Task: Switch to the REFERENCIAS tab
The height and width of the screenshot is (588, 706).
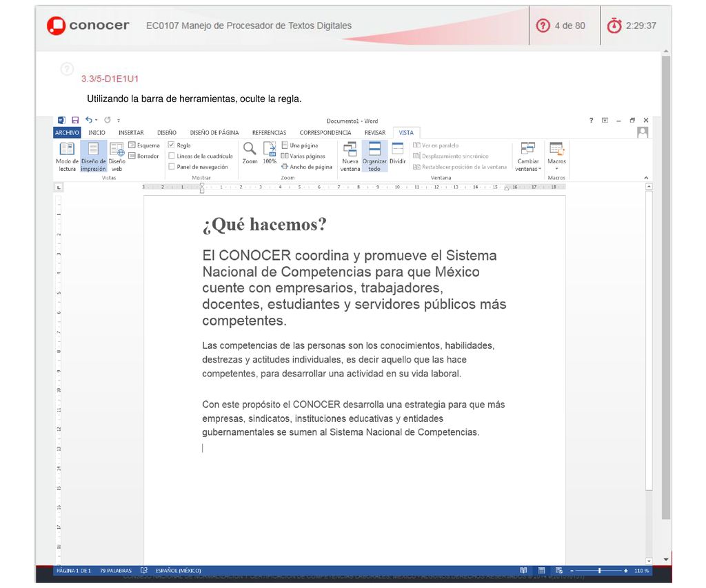Action: [x=270, y=132]
